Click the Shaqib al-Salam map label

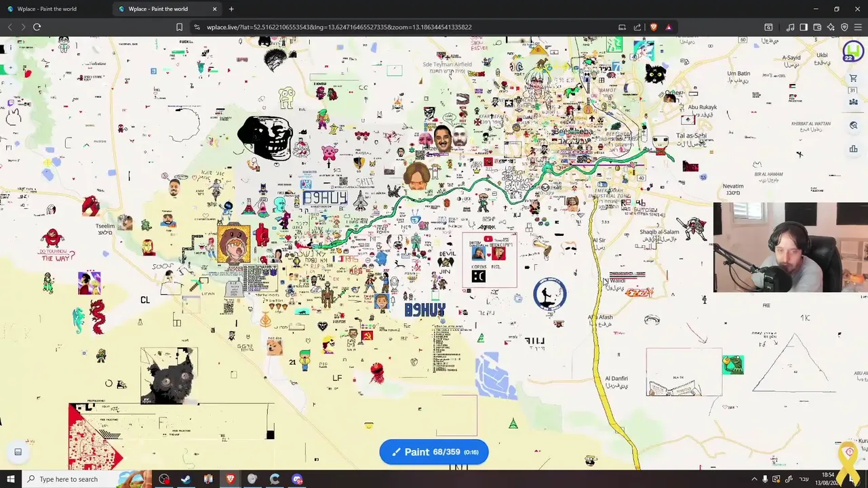659,232
